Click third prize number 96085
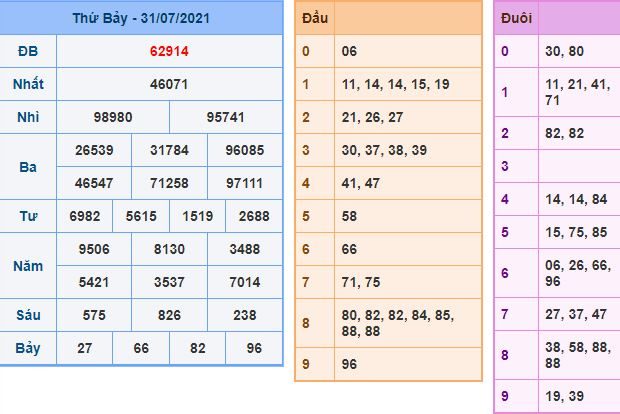The height and width of the screenshot is (414, 620). click(x=245, y=150)
